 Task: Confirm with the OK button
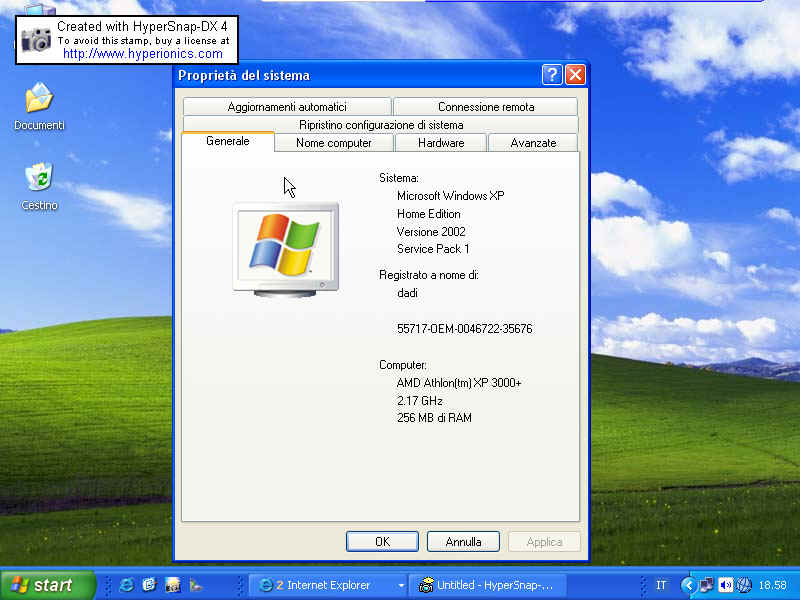point(382,541)
